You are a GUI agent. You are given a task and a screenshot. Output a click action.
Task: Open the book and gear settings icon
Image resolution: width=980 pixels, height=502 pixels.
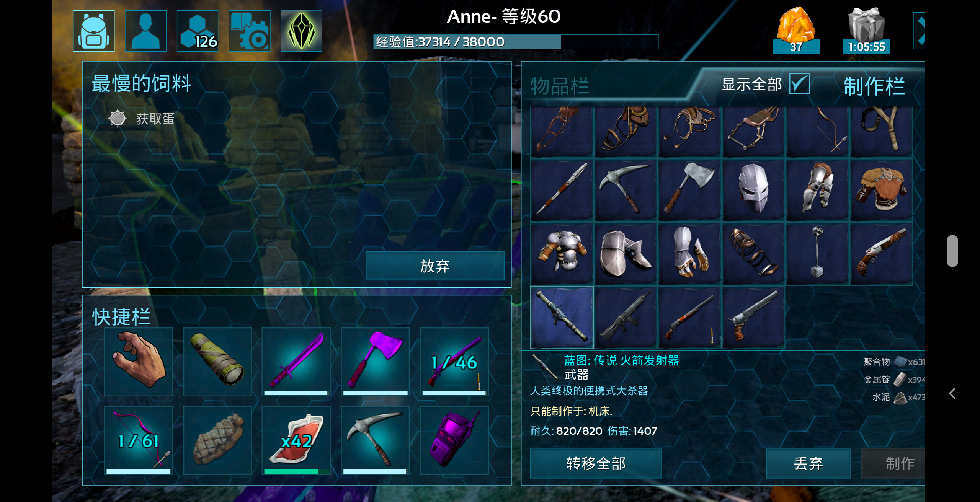point(250,31)
